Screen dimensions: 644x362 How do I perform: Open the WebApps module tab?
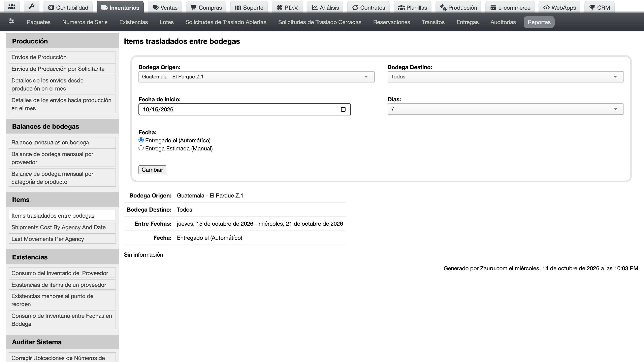tap(560, 7)
